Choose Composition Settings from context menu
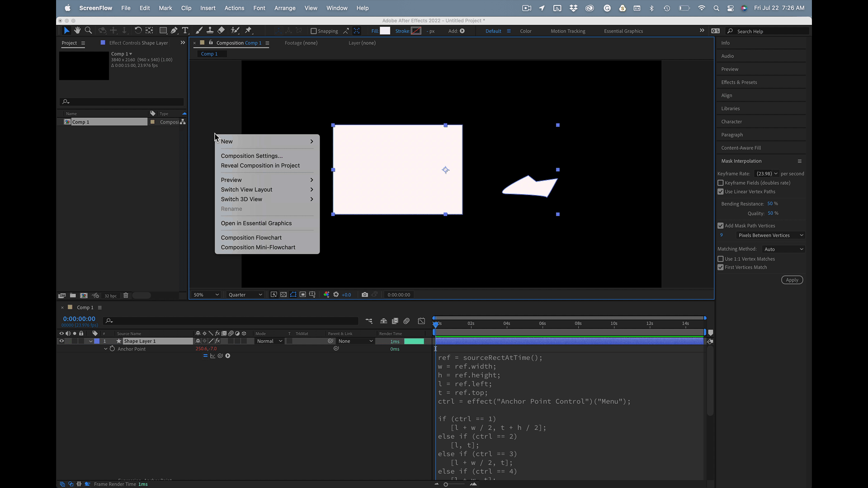Screen dimensions: 868x488 point(251,156)
